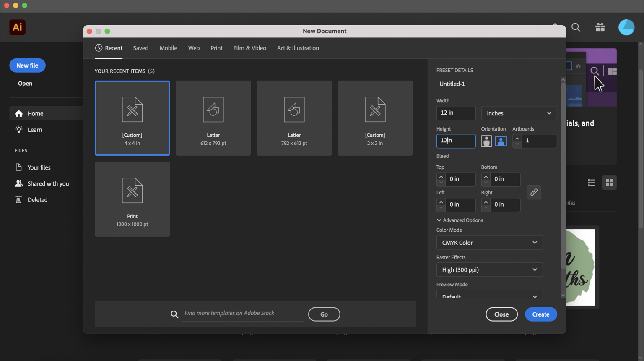Image resolution: width=644 pixels, height=361 pixels.
Task: Select portrait orientation
Action: tap(486, 141)
